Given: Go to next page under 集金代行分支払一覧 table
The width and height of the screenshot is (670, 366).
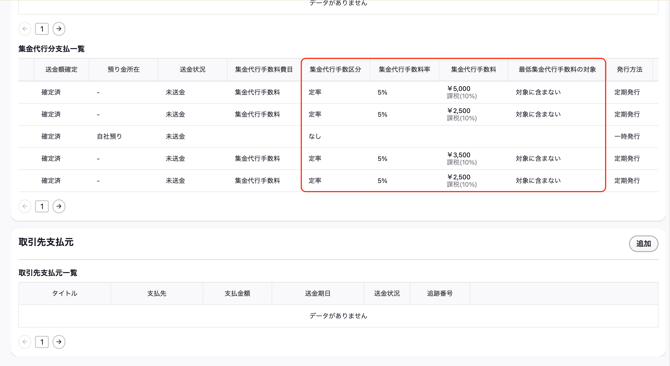Looking at the screenshot, I should point(59,206).
